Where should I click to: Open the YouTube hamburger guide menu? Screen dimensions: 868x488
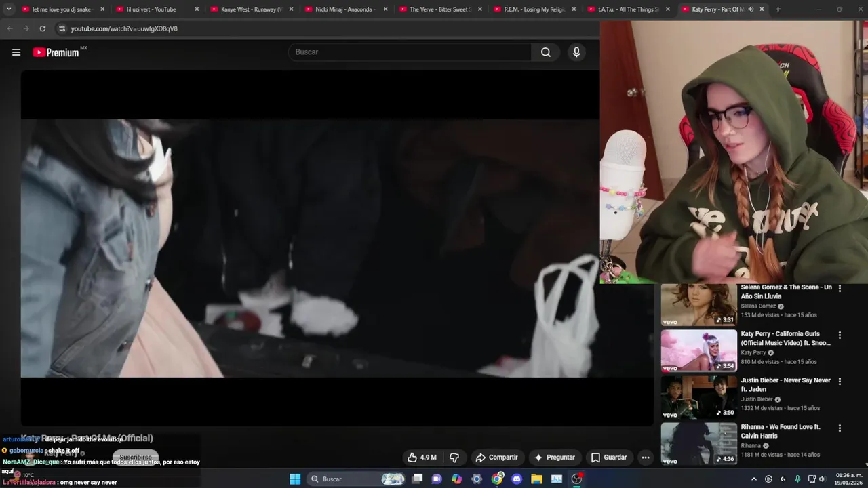click(x=16, y=52)
